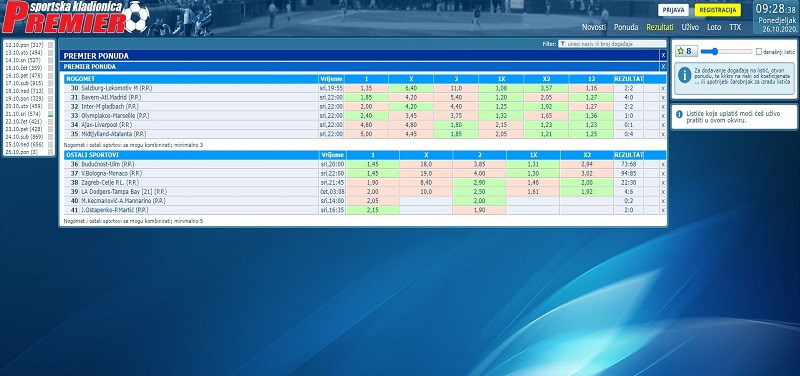The height and width of the screenshot is (376, 800).
Task: Toggle the 'današnji listić' checkbox
Action: 759,52
